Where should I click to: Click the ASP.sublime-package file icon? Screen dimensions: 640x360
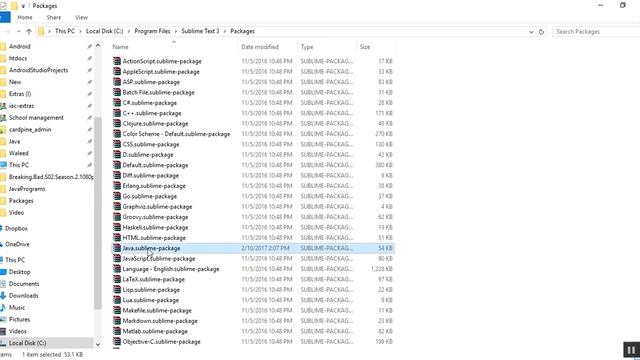click(x=117, y=82)
